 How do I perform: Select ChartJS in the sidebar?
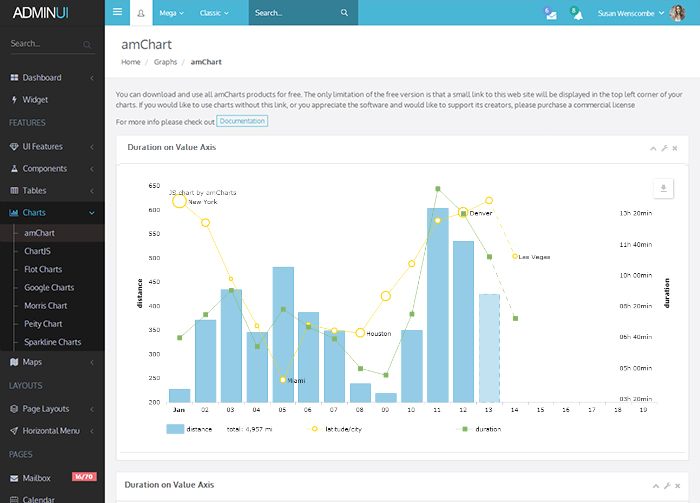pos(37,251)
